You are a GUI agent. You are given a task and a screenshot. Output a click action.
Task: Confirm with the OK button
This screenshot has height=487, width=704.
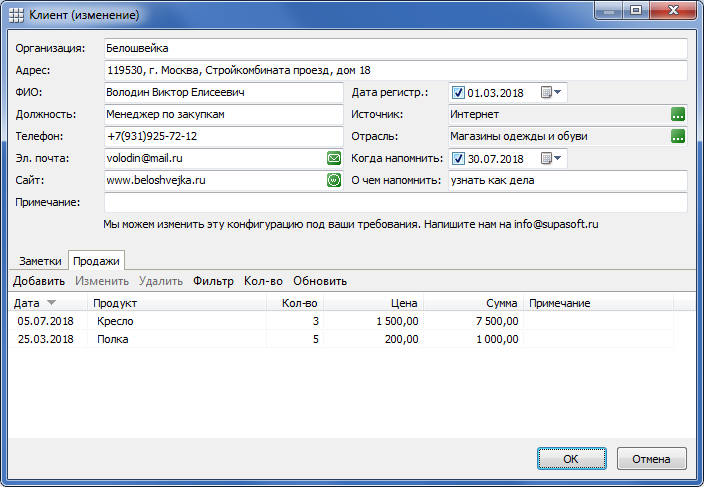point(572,459)
